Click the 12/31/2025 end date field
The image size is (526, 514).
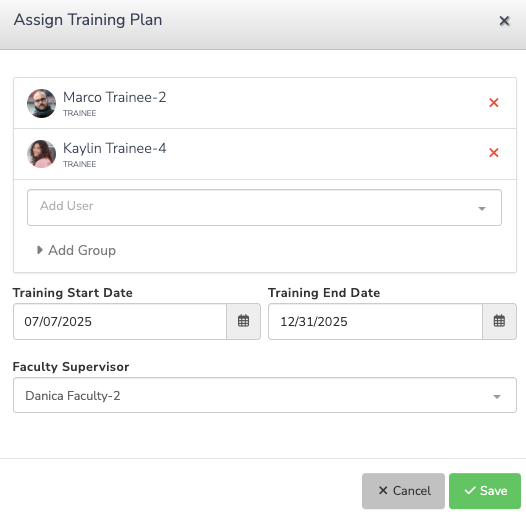tap(375, 321)
